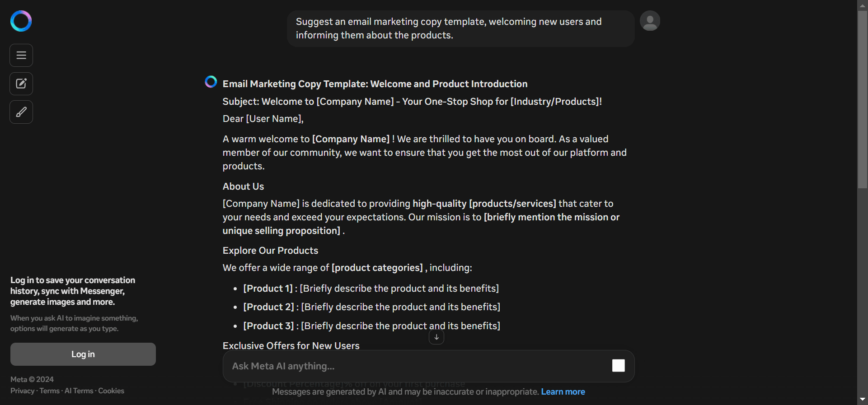
Task: Click the Meta AI logo at top-left
Action: point(21,21)
